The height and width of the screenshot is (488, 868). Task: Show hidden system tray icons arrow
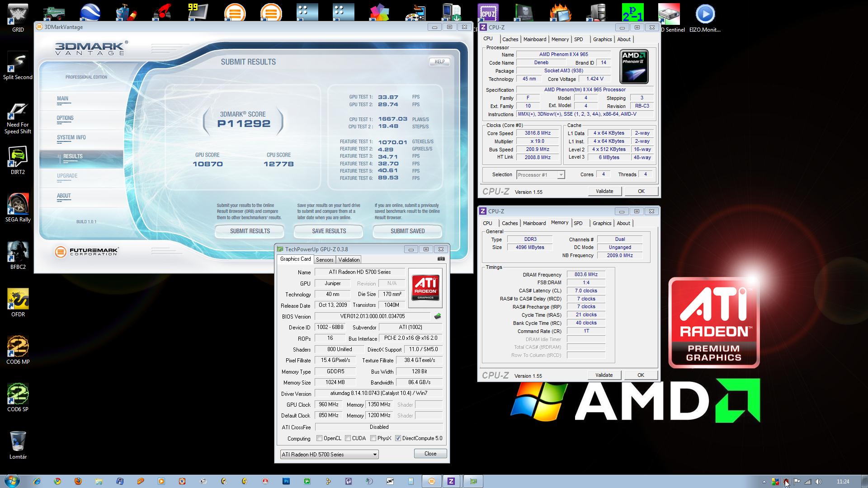click(764, 482)
